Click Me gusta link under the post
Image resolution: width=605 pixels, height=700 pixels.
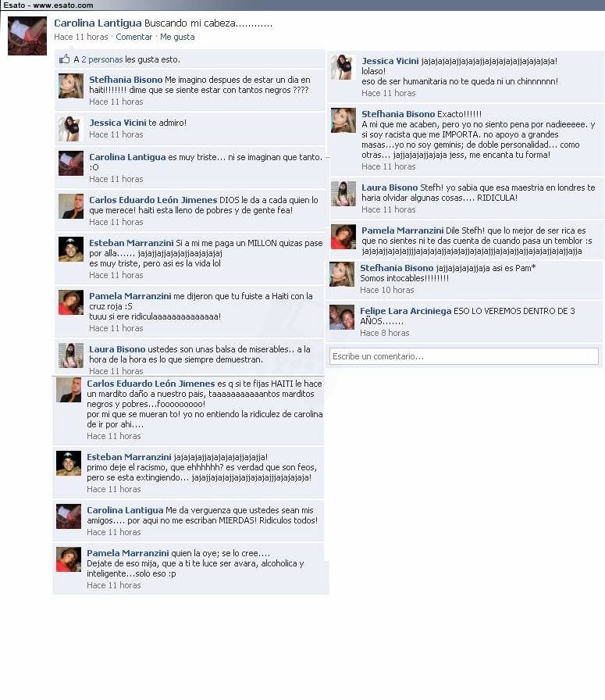coord(177,37)
